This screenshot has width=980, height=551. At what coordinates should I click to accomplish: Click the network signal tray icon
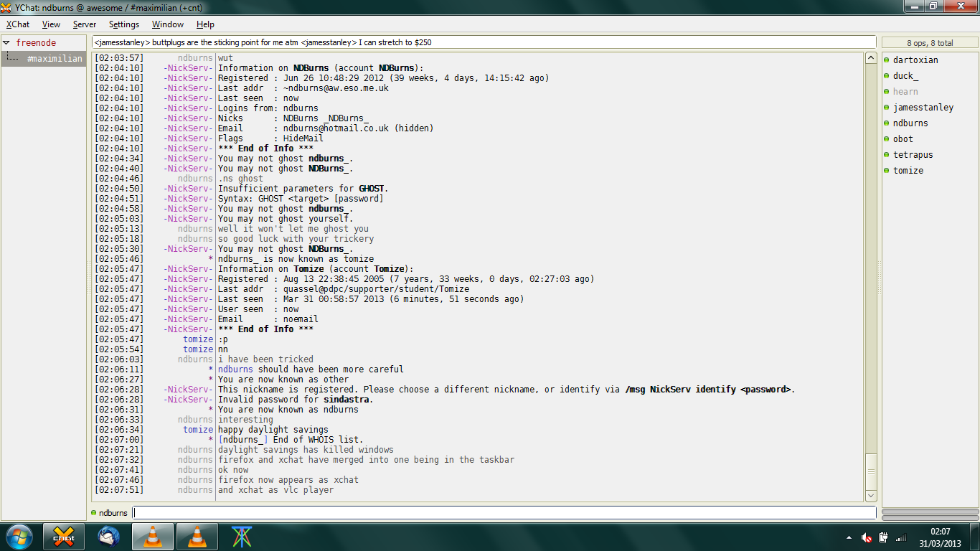(x=900, y=537)
